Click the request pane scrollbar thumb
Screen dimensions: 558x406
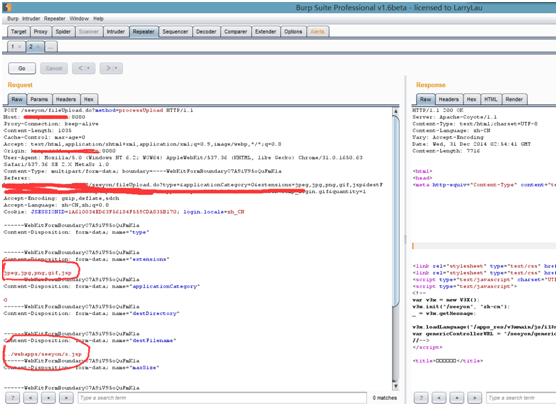pyautogui.click(x=395, y=210)
